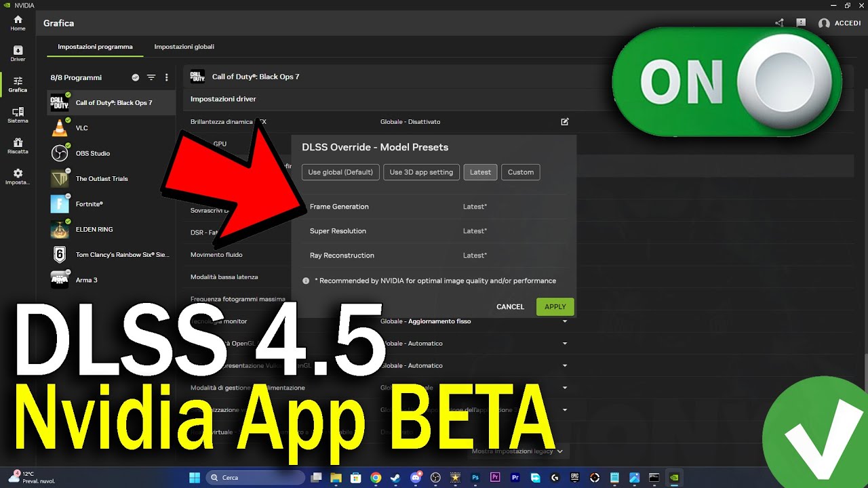Click the Impostazioni driver heading
Image resolution: width=868 pixels, height=488 pixels.
pos(223,99)
